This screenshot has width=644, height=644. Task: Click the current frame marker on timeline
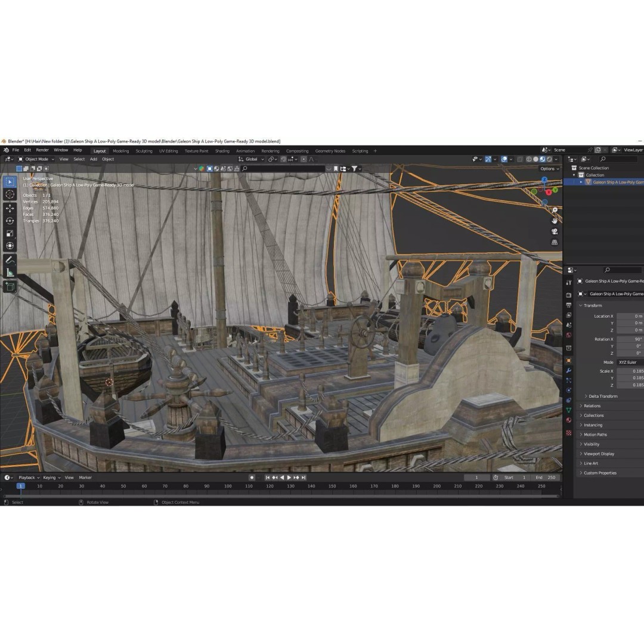20,487
